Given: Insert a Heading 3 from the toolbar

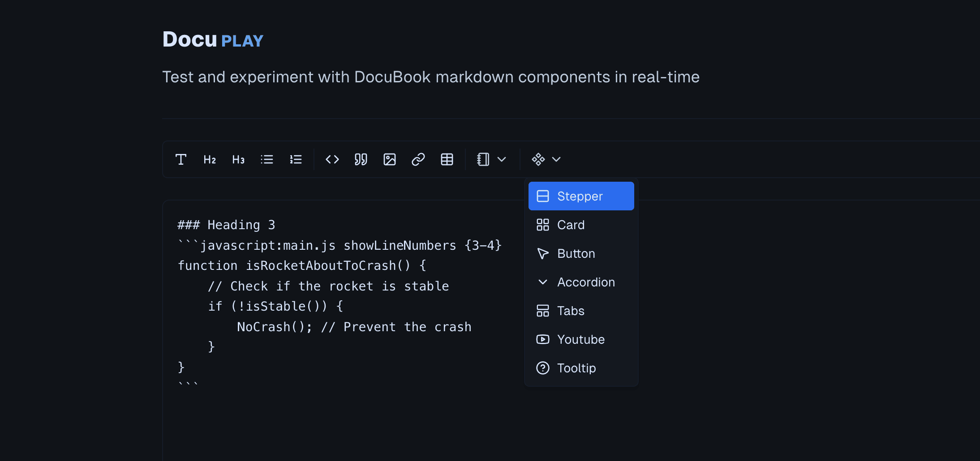Looking at the screenshot, I should (238, 160).
